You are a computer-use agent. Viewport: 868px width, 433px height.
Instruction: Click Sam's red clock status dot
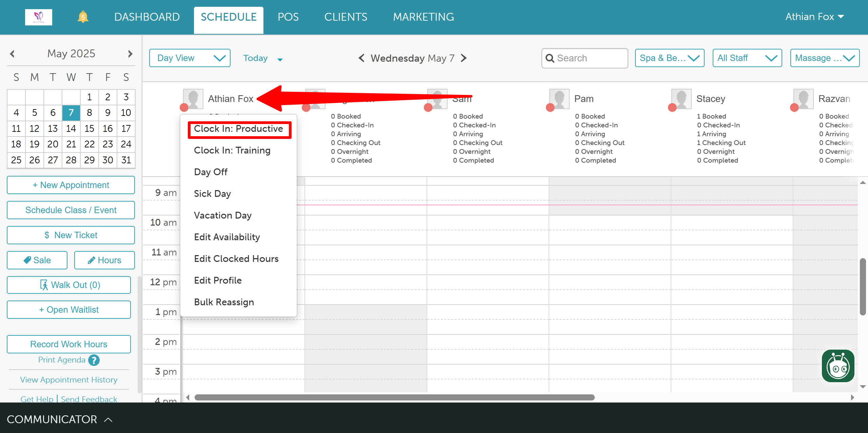pyautogui.click(x=428, y=108)
